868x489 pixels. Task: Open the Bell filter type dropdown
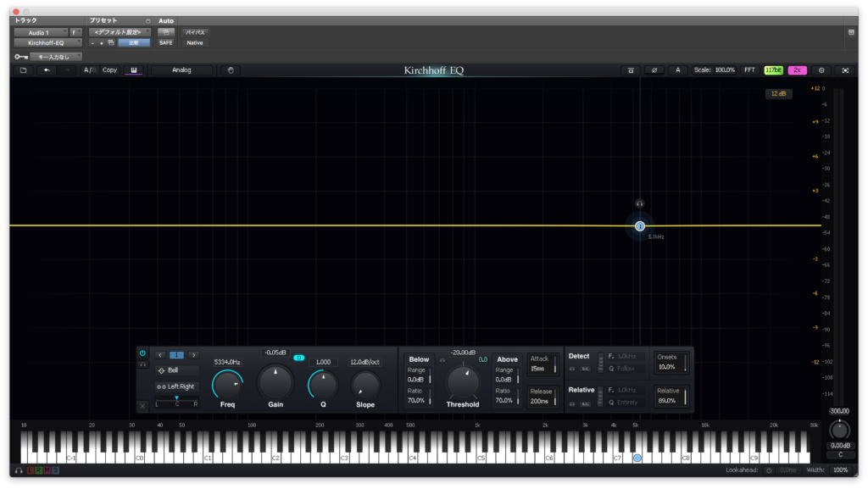click(x=176, y=370)
